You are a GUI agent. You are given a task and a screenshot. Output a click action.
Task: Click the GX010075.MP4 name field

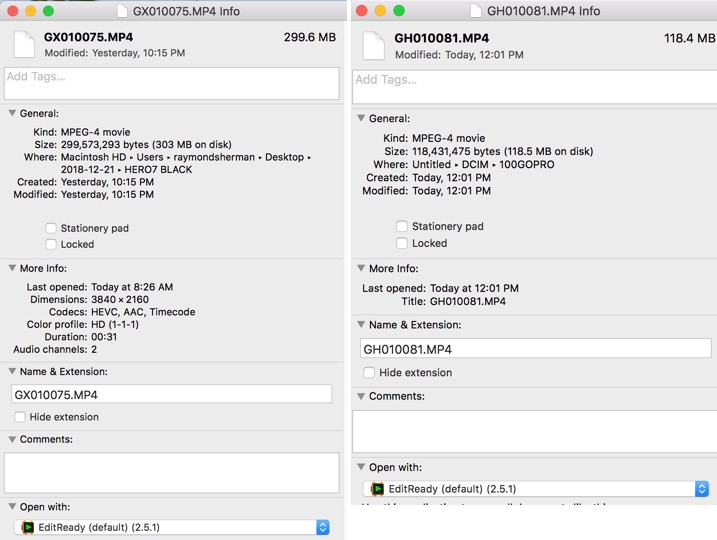click(171, 394)
